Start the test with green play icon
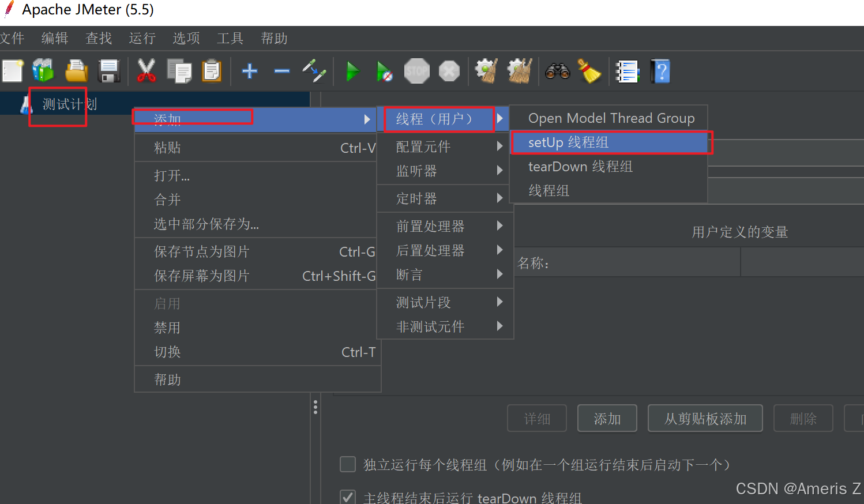The width and height of the screenshot is (864, 504). pyautogui.click(x=352, y=72)
